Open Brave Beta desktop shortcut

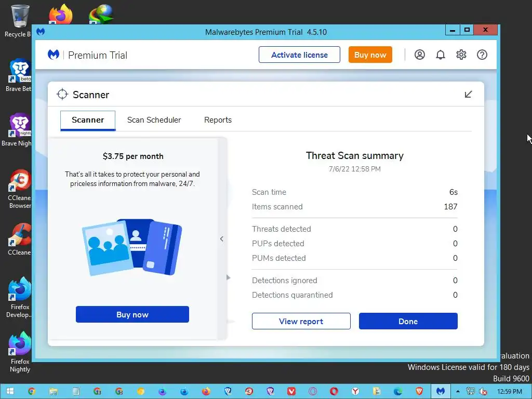pos(19,75)
